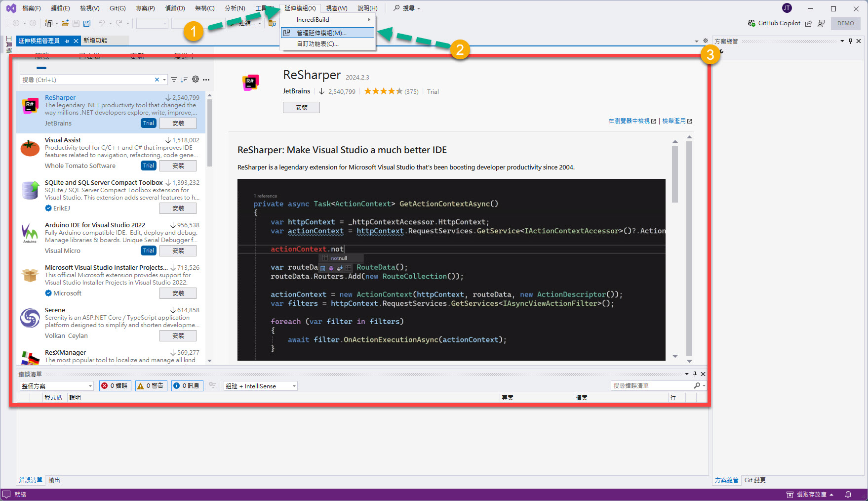Viewport: 868px width, 501px height.
Task: Click the clear filters icon in 錯誤清單
Action: click(x=212, y=385)
